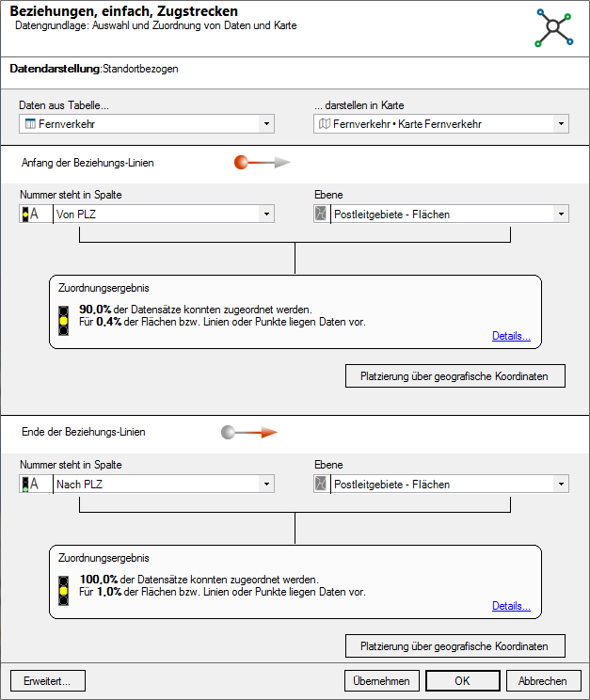
Task: Open Details link for end assignment result
Action: (x=511, y=606)
